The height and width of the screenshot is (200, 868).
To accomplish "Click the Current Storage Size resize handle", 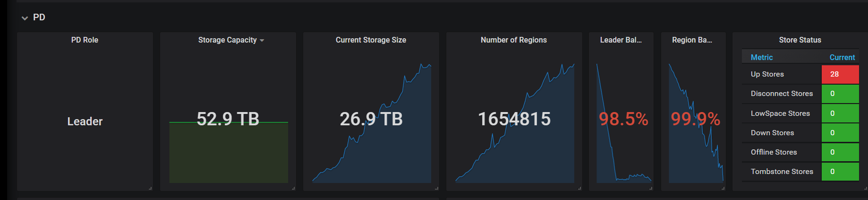I will [x=436, y=188].
